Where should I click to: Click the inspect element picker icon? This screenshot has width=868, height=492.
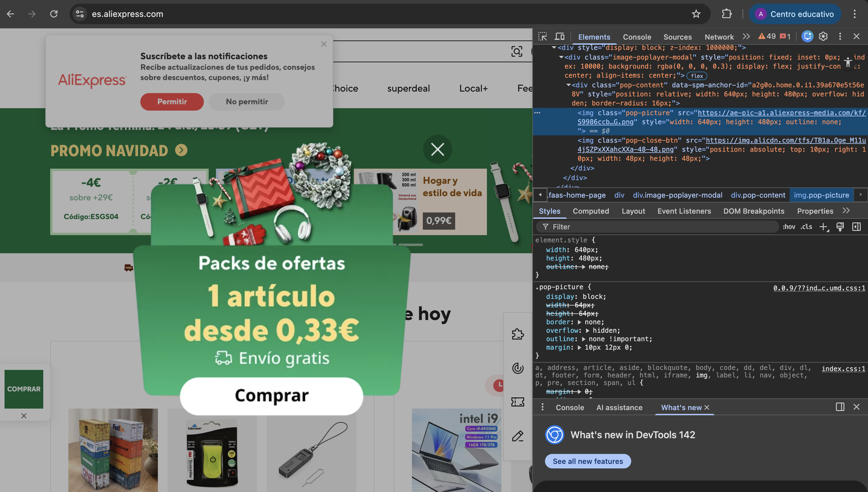click(x=542, y=37)
